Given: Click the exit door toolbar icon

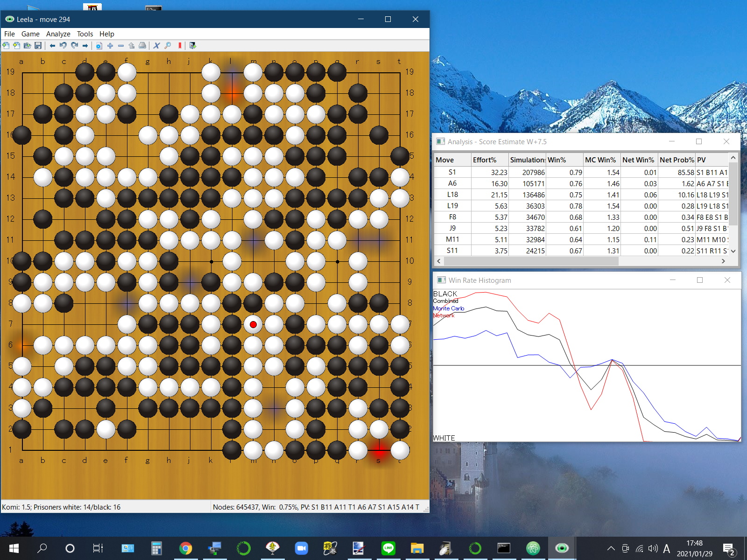Looking at the screenshot, I should [x=193, y=46].
